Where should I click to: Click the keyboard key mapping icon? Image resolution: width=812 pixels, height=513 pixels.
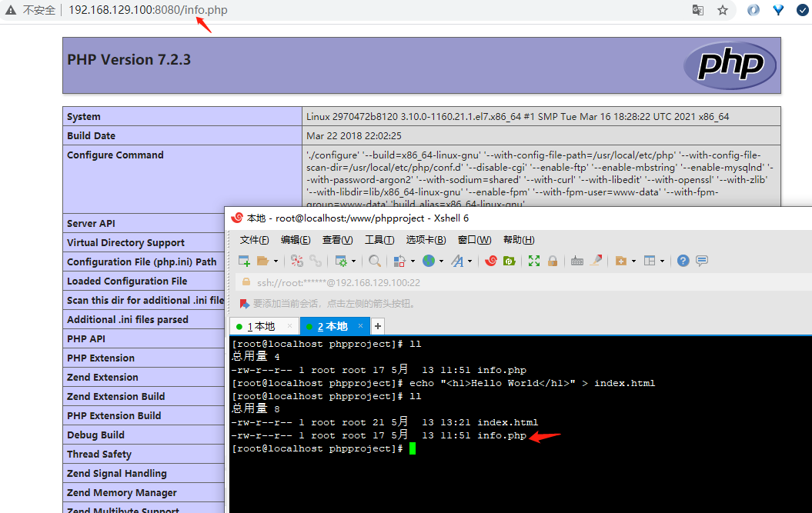point(577,261)
